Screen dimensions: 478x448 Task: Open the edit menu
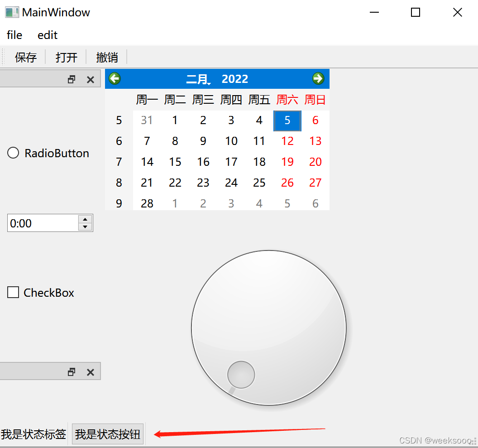[x=48, y=35]
